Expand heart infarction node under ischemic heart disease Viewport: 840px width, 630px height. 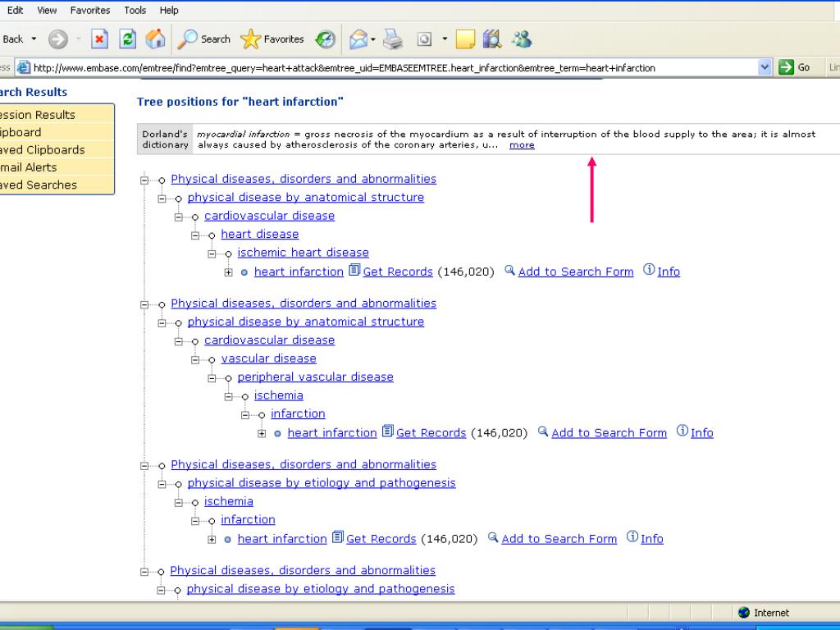point(229,272)
